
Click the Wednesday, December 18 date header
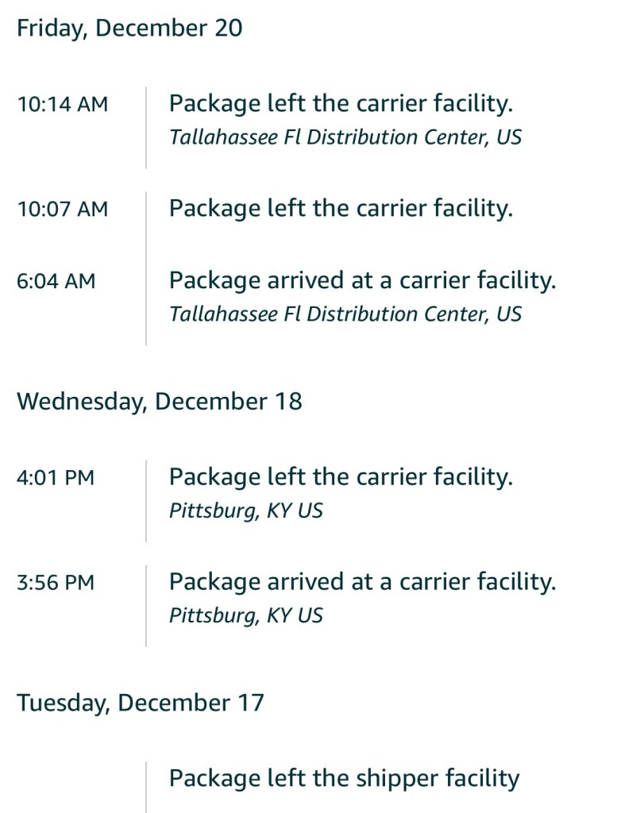160,401
